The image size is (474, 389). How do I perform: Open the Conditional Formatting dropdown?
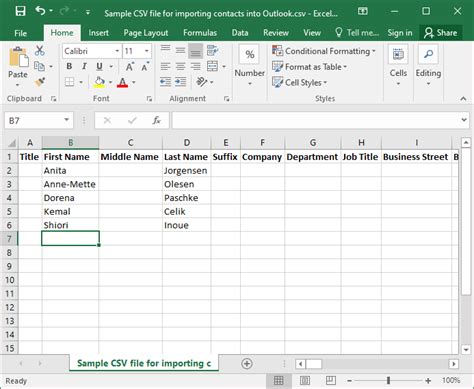click(x=324, y=51)
